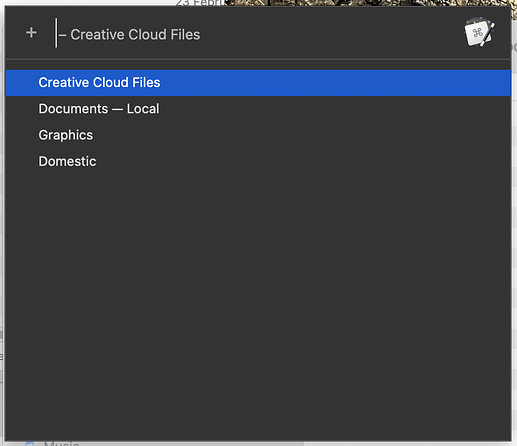
Task: Click the Music folder icon behind palette
Action: (30, 444)
